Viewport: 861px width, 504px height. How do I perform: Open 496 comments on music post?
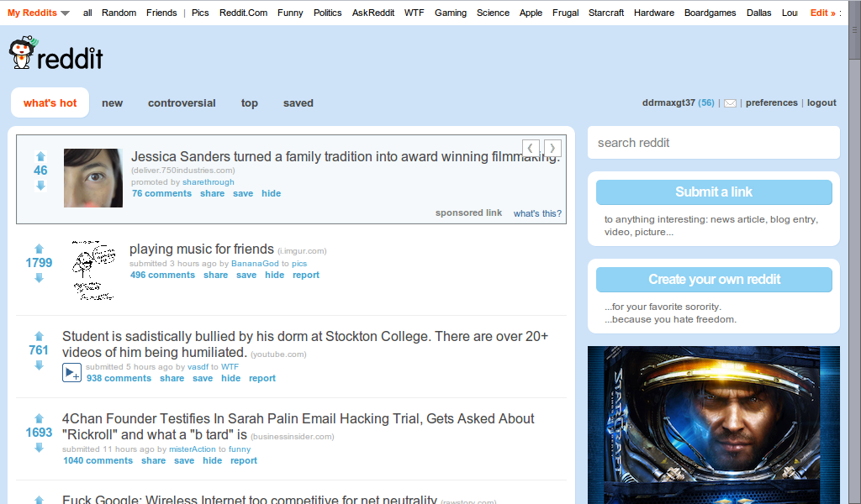[x=162, y=275]
